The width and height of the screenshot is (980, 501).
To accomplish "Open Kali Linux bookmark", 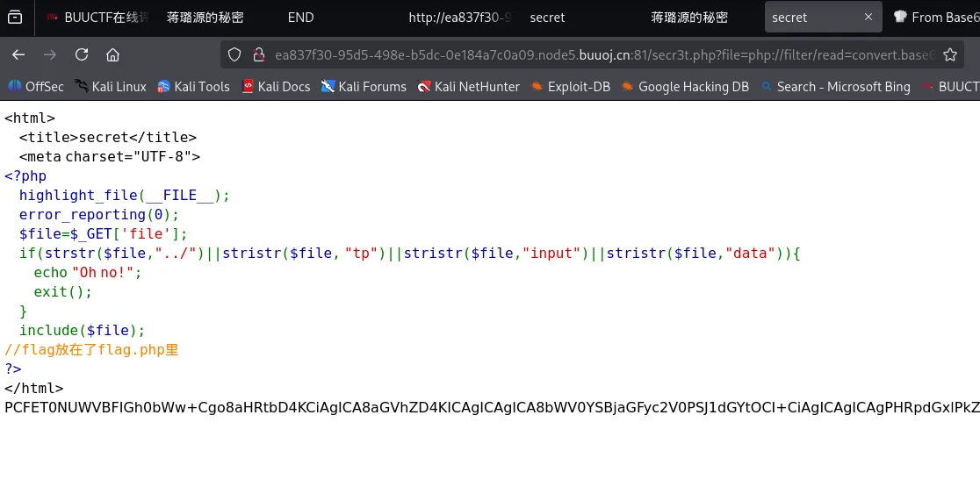I will click(x=110, y=87).
